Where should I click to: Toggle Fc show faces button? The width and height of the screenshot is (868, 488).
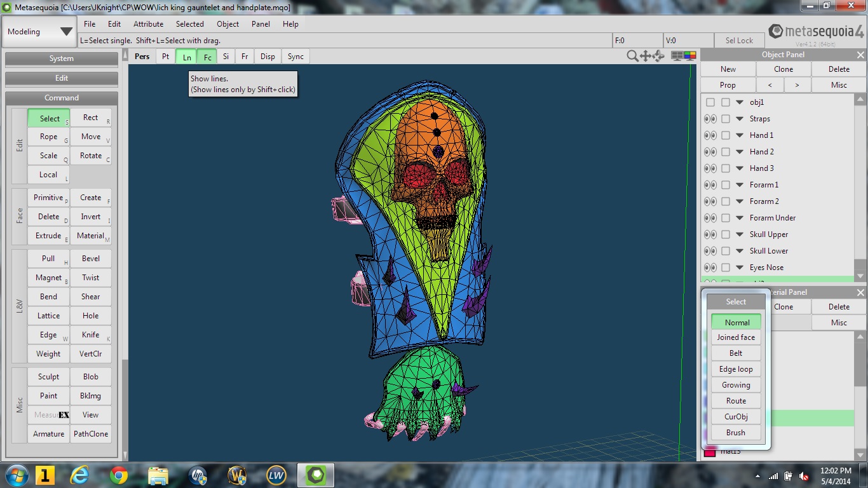207,57
